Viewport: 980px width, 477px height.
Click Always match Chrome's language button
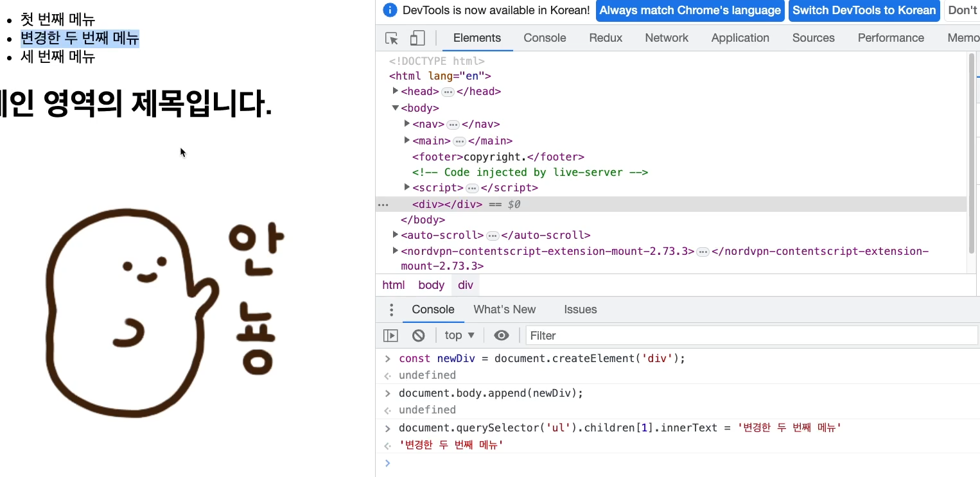point(690,10)
